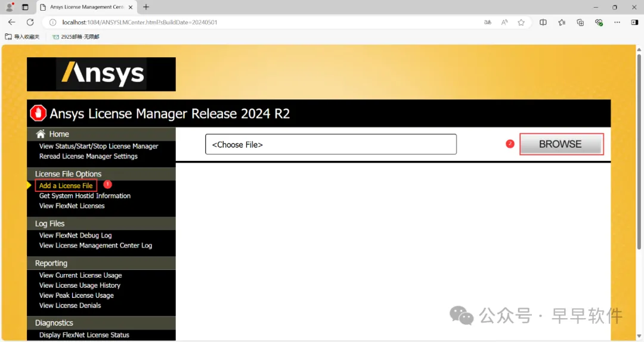View site information icon in address bar
The height and width of the screenshot is (342, 644).
[52, 22]
